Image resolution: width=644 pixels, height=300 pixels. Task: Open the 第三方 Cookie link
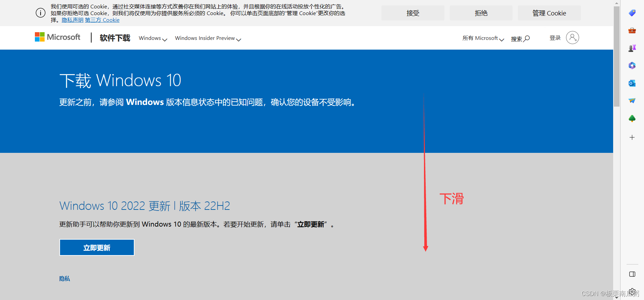point(102,20)
